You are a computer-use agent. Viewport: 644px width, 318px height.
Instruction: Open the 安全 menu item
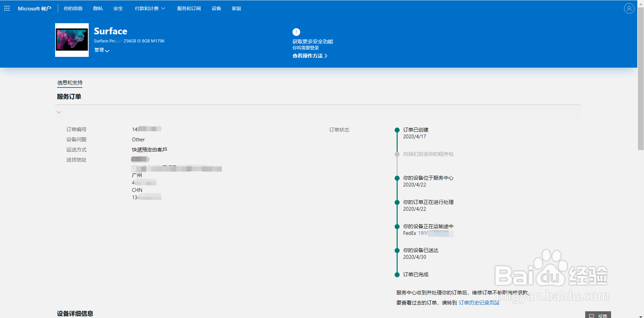(x=118, y=8)
